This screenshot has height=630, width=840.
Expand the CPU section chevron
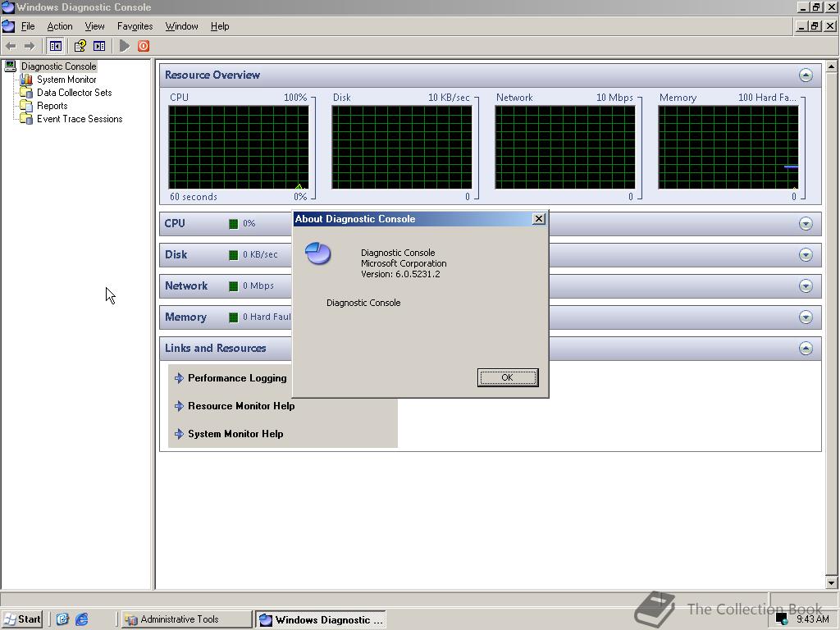(x=806, y=223)
